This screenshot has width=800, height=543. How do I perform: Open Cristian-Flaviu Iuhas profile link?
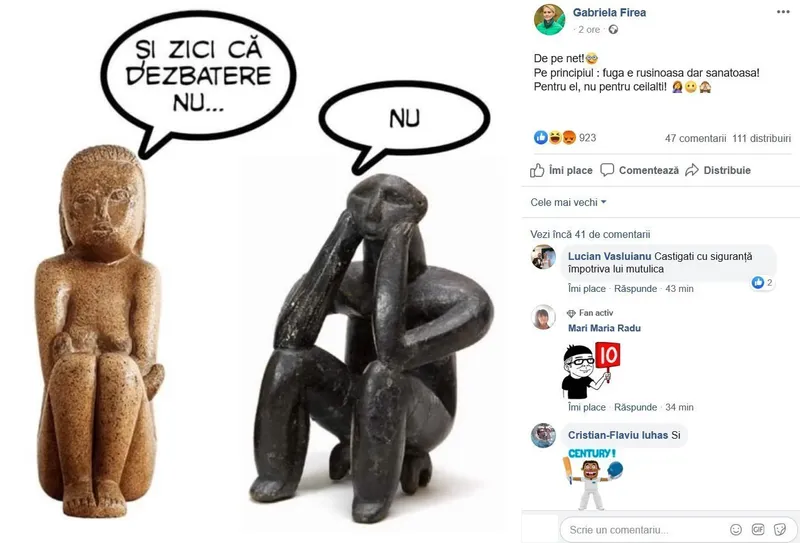coord(618,435)
